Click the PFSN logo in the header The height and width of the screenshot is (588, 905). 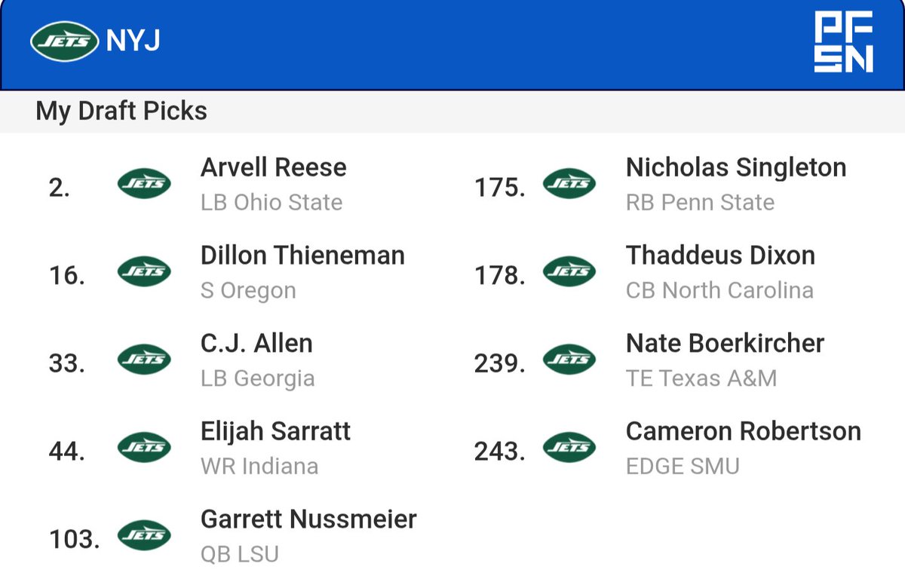[844, 42]
